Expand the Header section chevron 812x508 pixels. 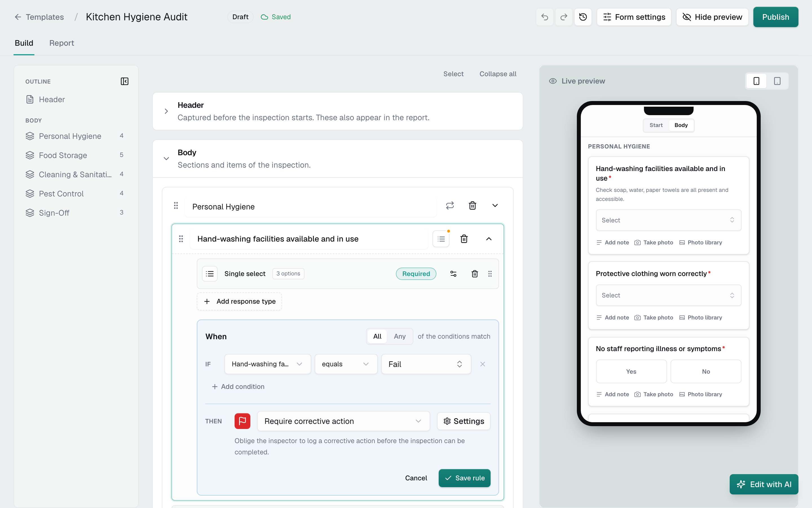(x=166, y=111)
